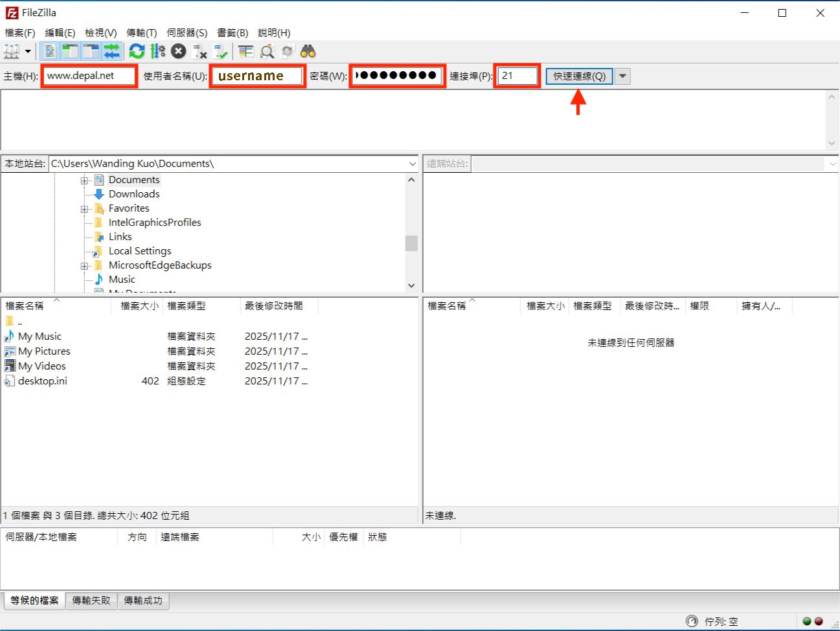The image size is (840, 631).
Task: Toggle message log display
Action: pos(49,52)
